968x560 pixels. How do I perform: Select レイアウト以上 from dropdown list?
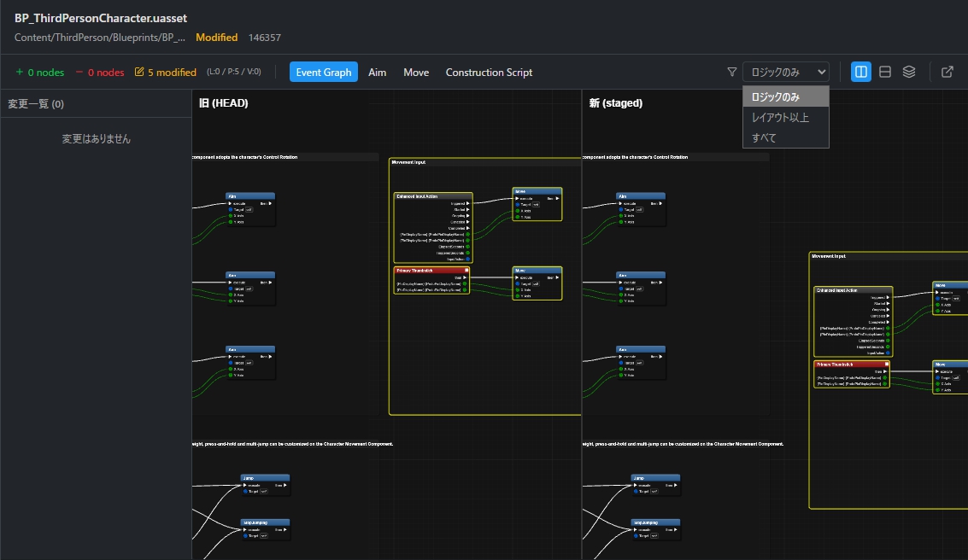pos(780,117)
